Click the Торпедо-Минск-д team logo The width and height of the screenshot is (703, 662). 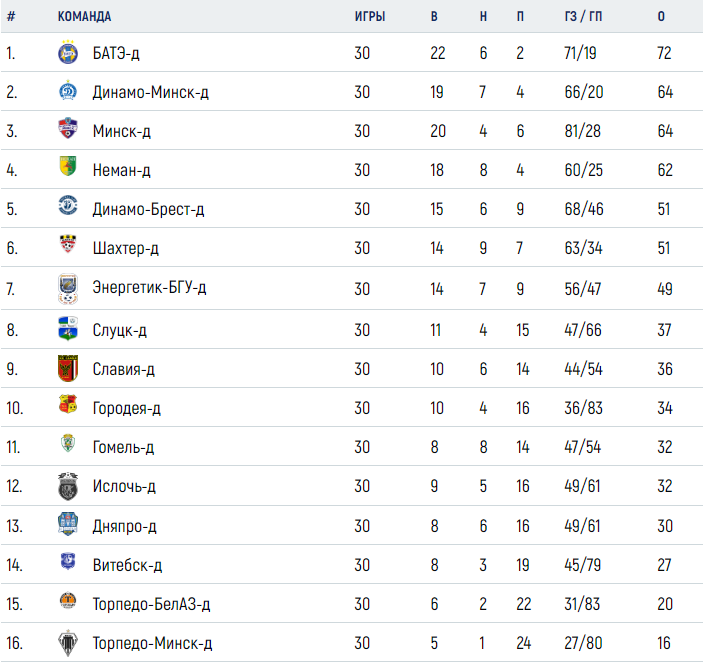click(x=67, y=643)
